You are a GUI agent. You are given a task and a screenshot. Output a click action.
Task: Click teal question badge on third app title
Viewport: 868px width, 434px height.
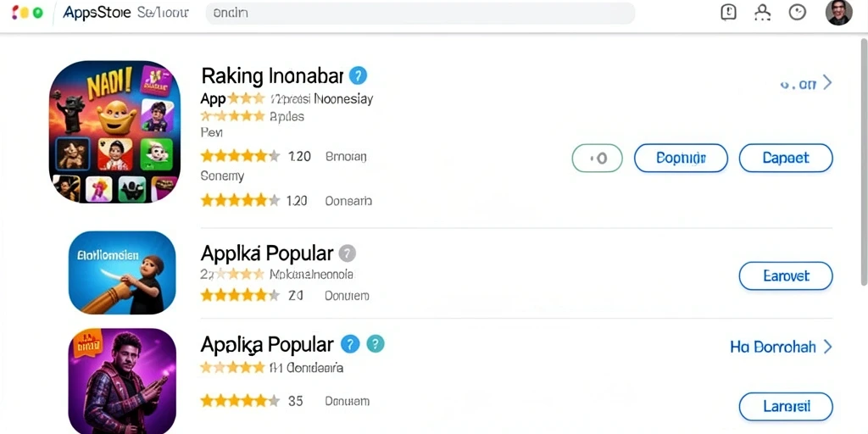pyautogui.click(x=375, y=344)
